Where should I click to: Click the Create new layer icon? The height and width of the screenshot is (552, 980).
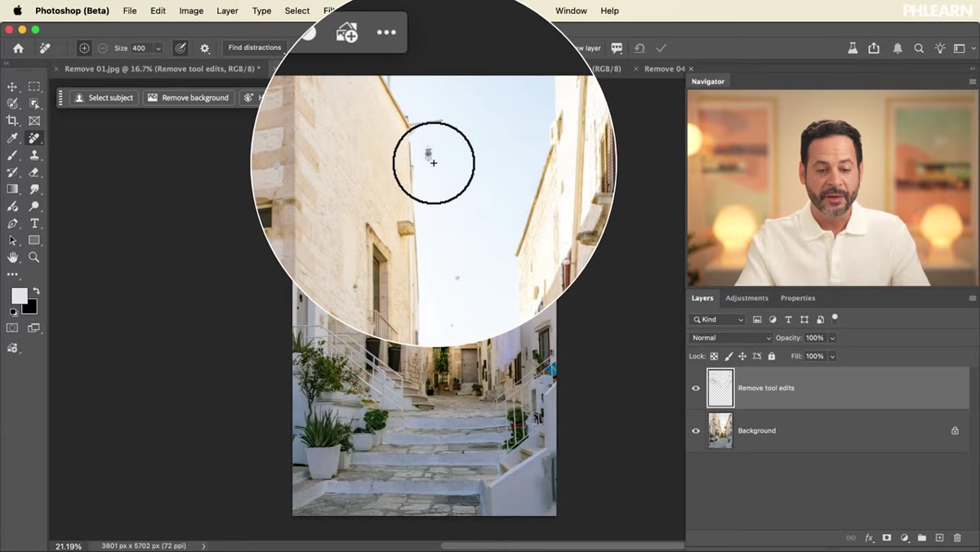pyautogui.click(x=939, y=538)
